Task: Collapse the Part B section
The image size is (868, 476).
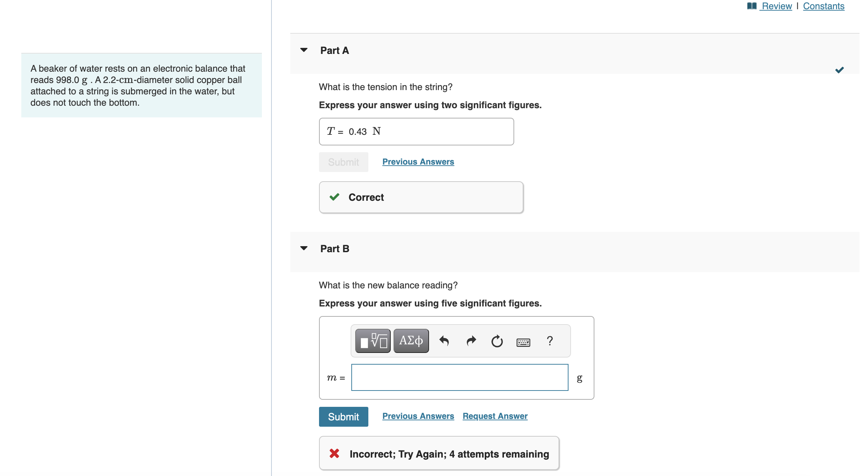Action: [304, 248]
